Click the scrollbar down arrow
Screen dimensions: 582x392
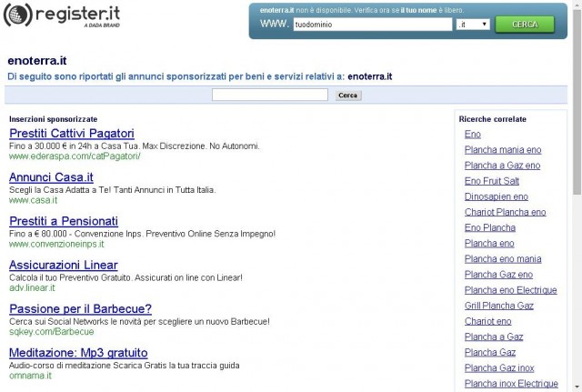[x=577, y=387]
